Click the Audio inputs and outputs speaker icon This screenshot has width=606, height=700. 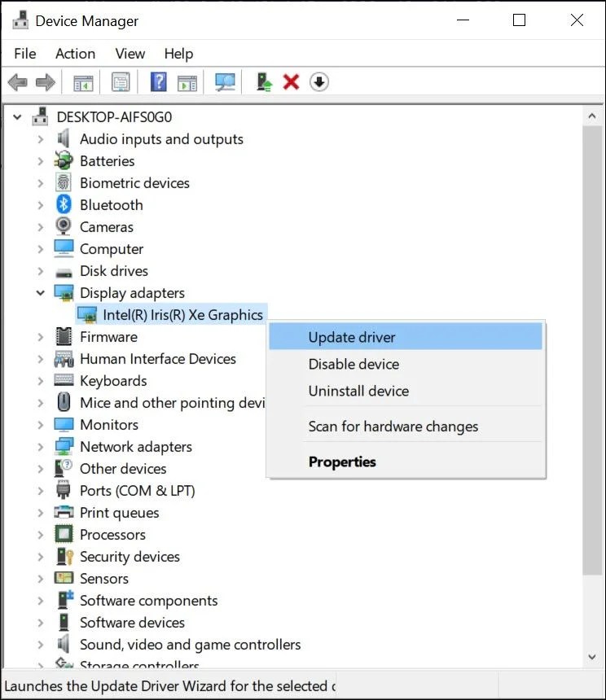coord(64,139)
